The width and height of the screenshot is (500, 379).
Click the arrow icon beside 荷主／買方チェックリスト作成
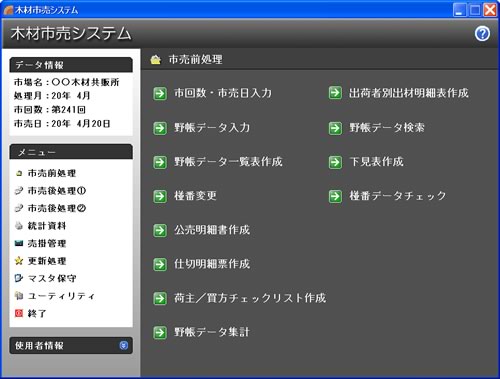point(160,299)
